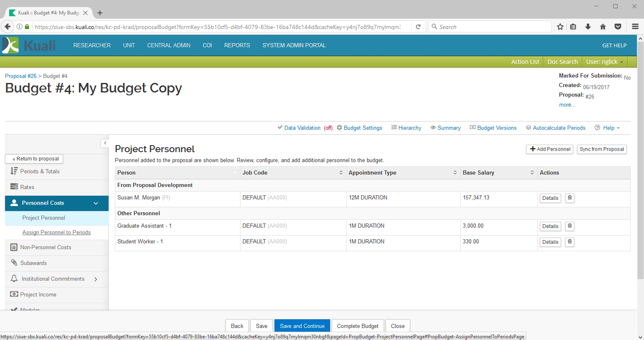
Task: Open the RESEARCHER menu
Action: pyautogui.click(x=92, y=45)
